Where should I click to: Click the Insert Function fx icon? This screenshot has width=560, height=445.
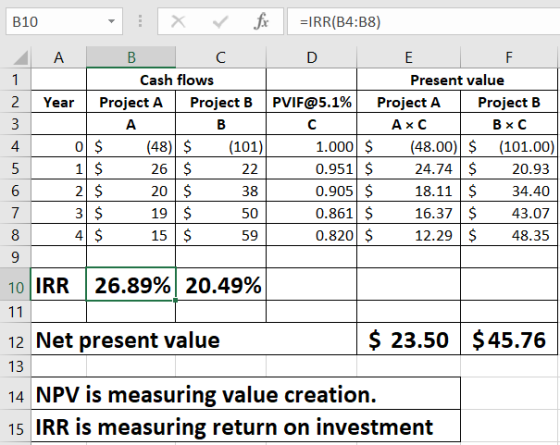[261, 21]
